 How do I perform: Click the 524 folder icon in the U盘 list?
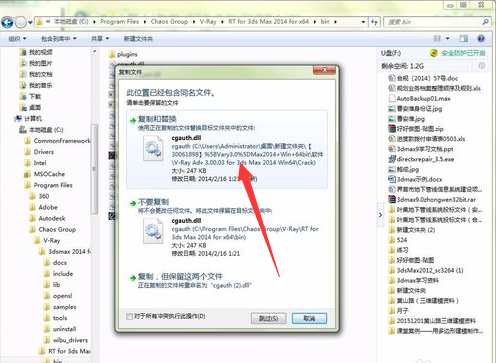coord(392,240)
